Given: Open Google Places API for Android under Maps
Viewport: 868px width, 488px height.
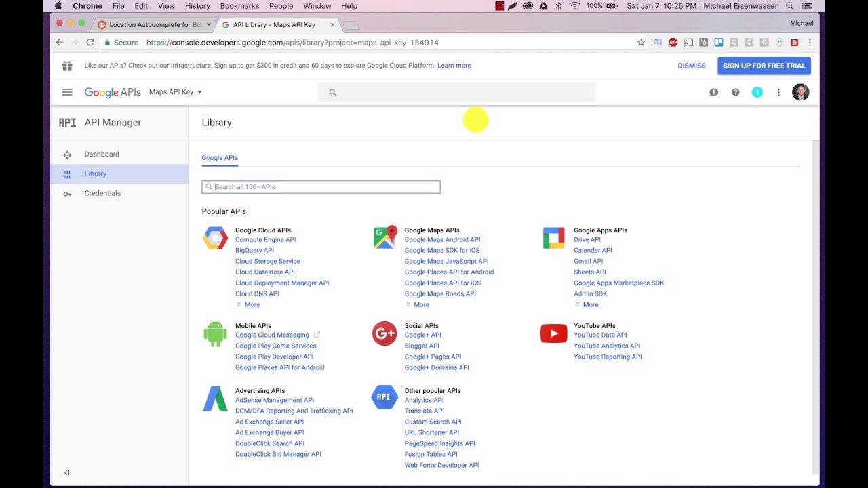Looking at the screenshot, I should point(449,272).
